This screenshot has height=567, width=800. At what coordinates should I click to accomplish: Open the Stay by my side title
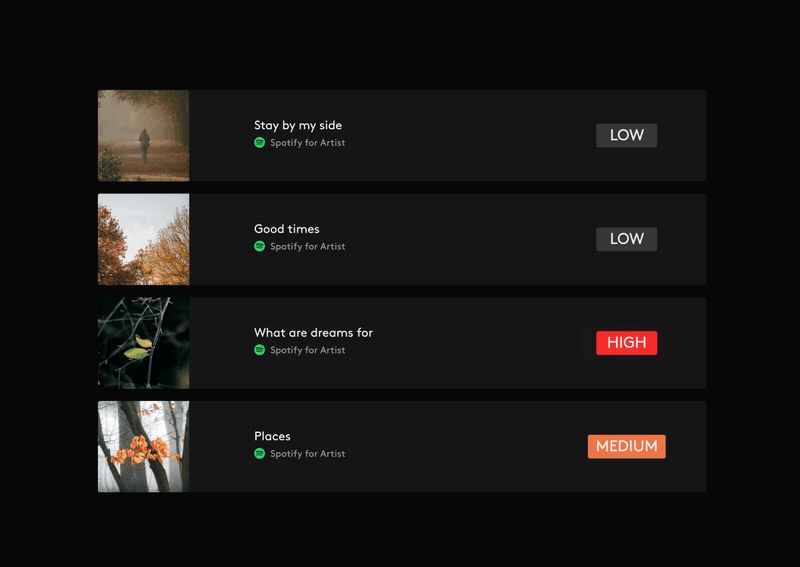(x=298, y=126)
